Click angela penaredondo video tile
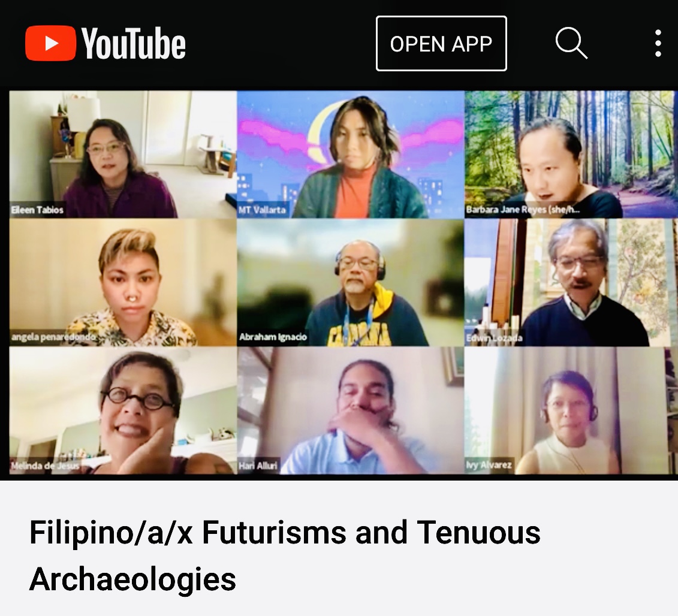Viewport: 678px width, 616px height. 123,282
